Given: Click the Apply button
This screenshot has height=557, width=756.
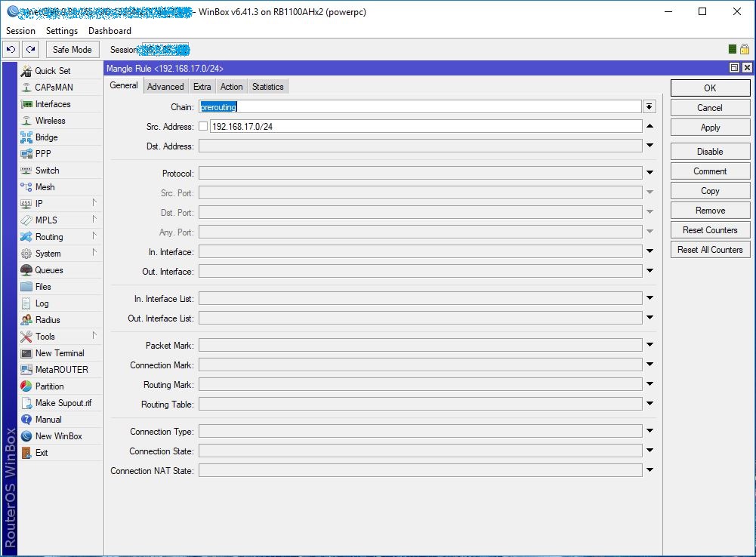Looking at the screenshot, I should [710, 128].
